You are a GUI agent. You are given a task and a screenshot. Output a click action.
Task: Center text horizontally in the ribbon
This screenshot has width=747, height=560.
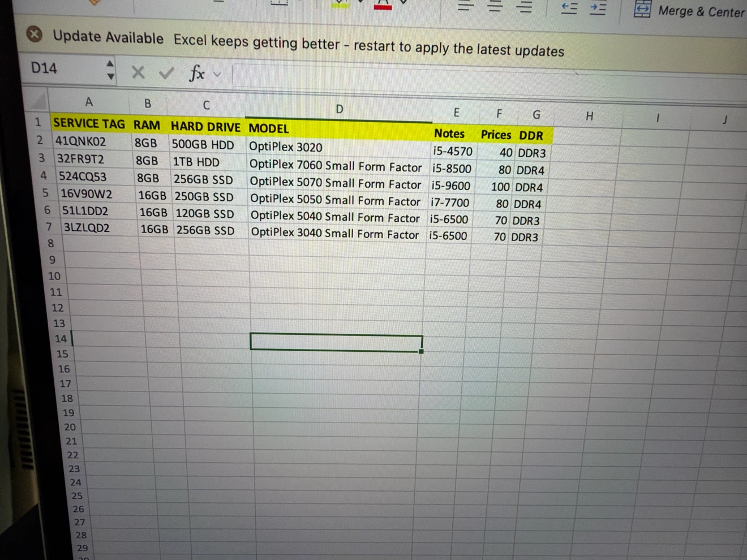click(495, 6)
